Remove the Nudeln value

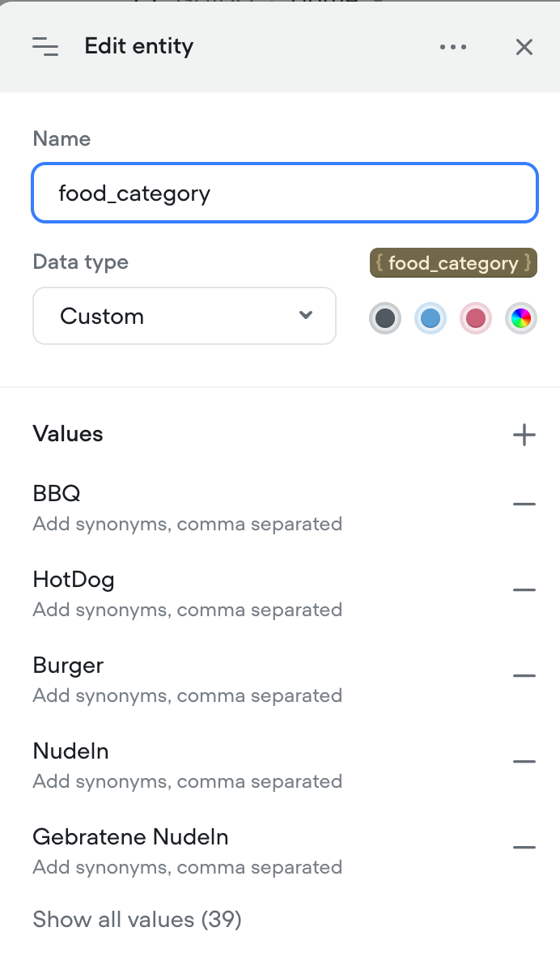pyautogui.click(x=524, y=762)
